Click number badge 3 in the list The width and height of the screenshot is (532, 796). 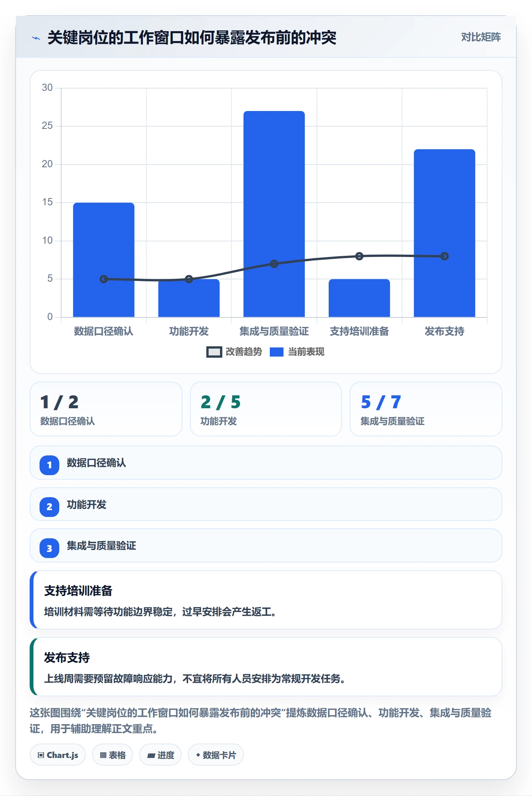click(x=49, y=548)
